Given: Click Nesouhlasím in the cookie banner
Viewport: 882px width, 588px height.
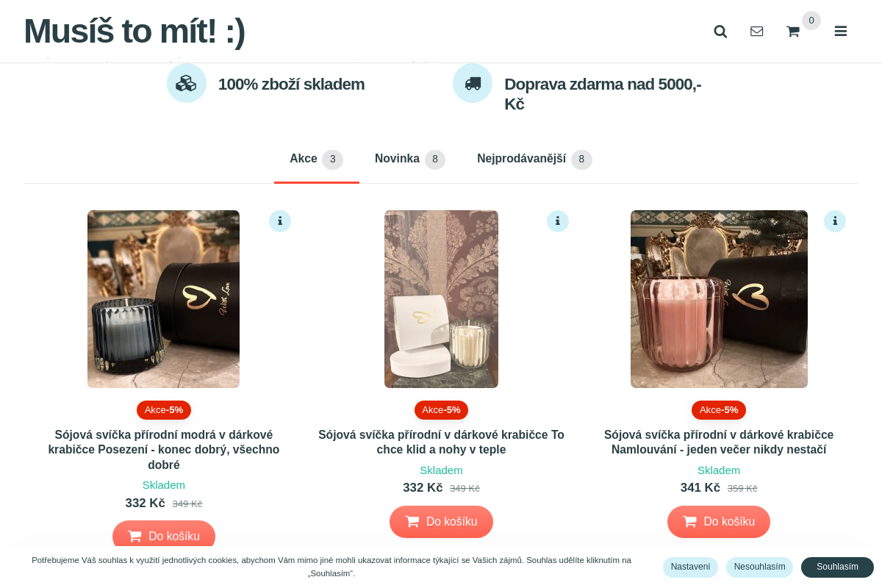Looking at the screenshot, I should (x=759, y=567).
